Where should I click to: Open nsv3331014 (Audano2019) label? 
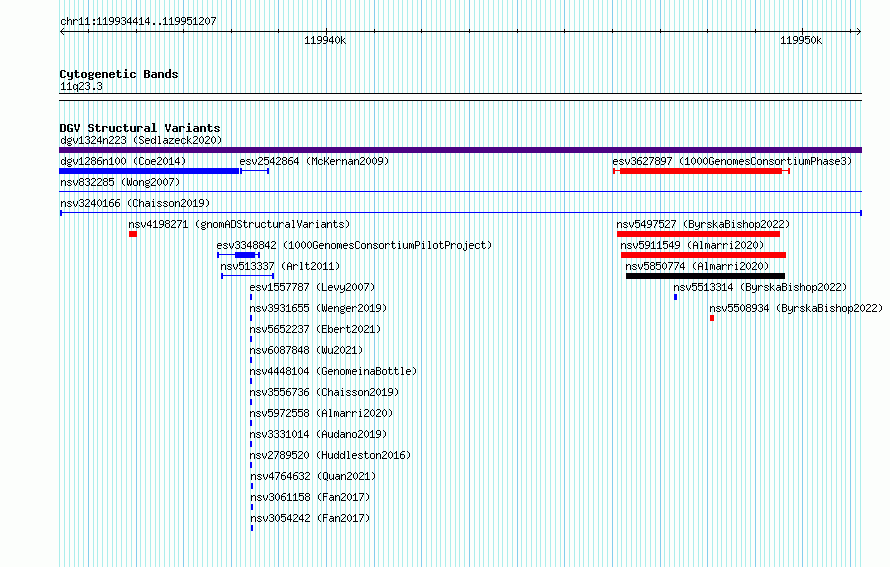pyautogui.click(x=318, y=434)
